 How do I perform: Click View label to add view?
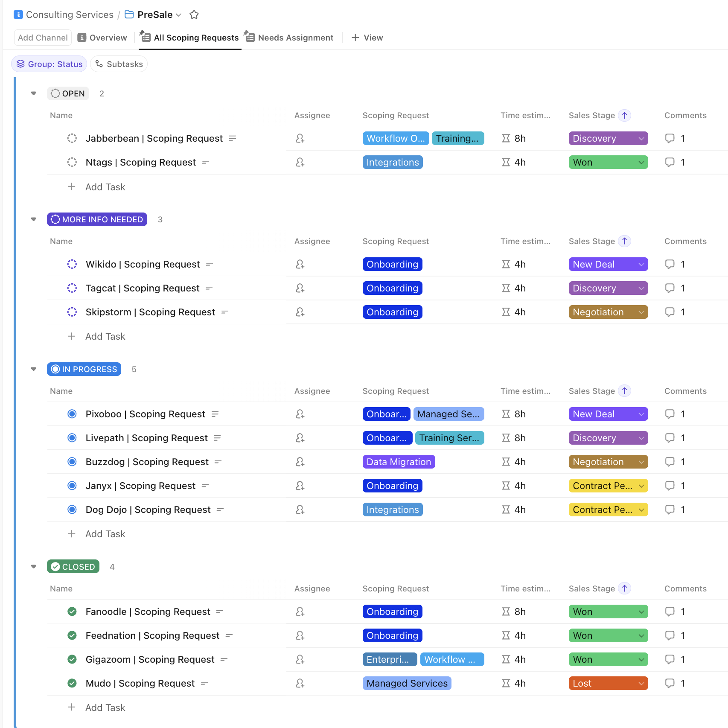click(373, 38)
